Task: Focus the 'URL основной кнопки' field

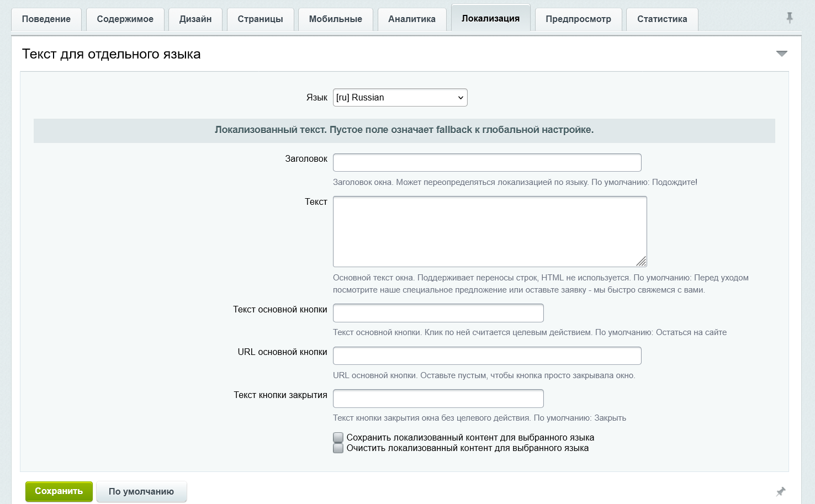Action: pos(487,356)
